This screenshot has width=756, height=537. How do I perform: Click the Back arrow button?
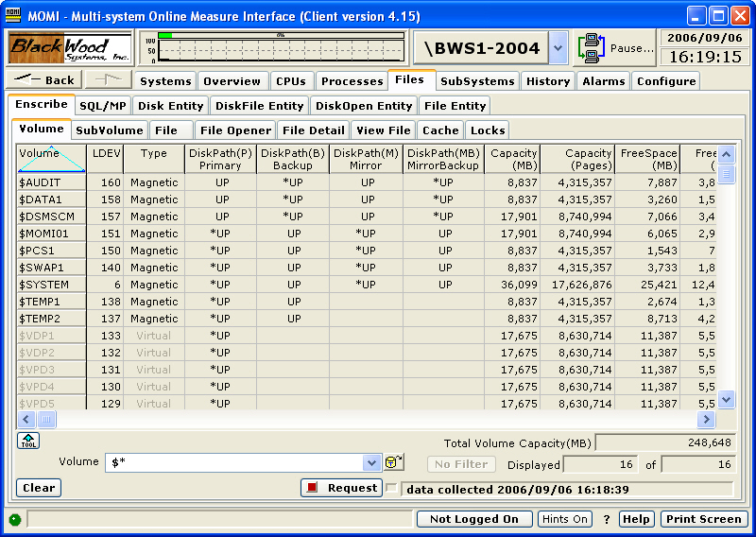tap(45, 80)
